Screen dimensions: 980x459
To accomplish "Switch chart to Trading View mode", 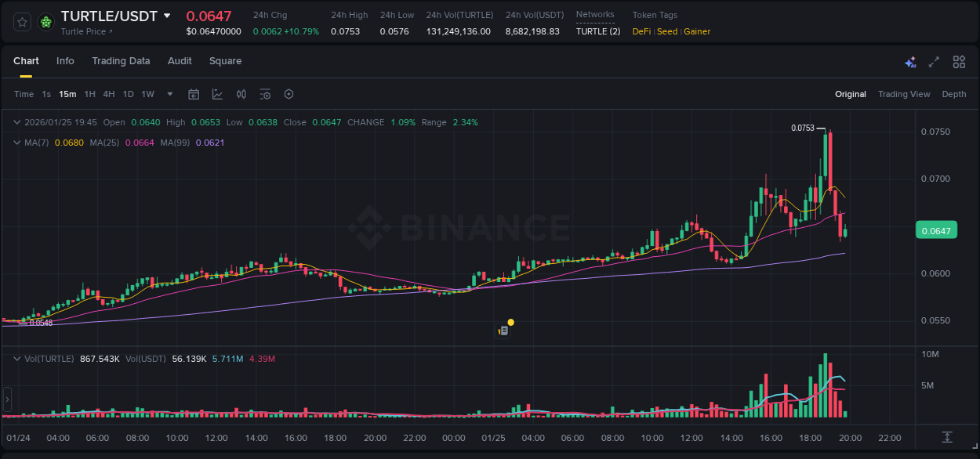I will 904,93.
